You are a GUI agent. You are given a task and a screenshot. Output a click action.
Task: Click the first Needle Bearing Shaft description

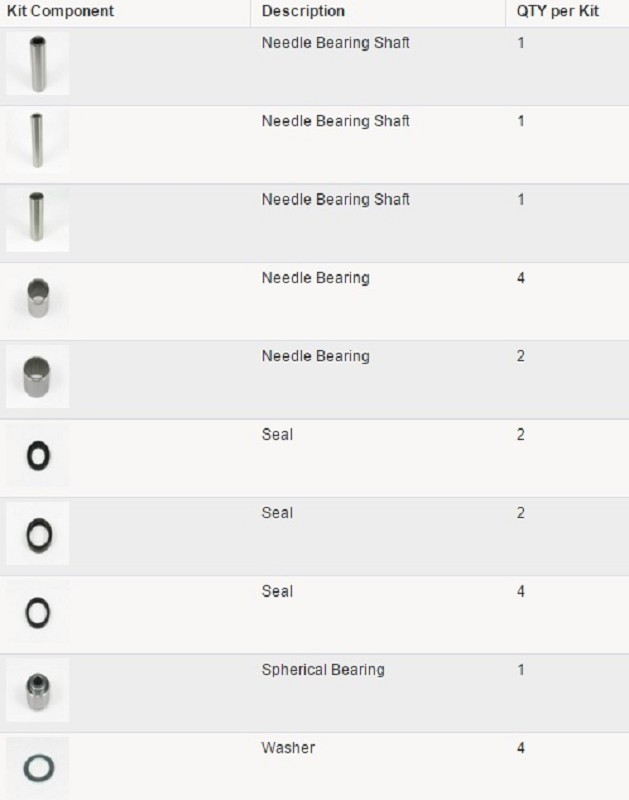pos(335,43)
